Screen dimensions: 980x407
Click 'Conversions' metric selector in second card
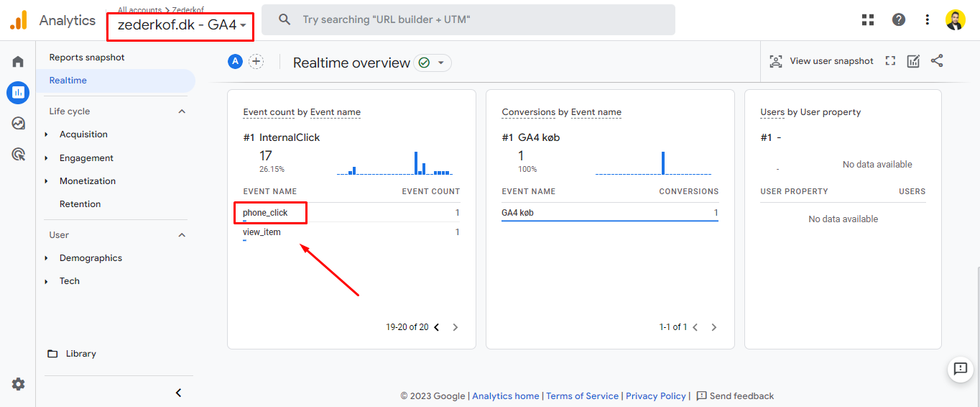pos(529,112)
